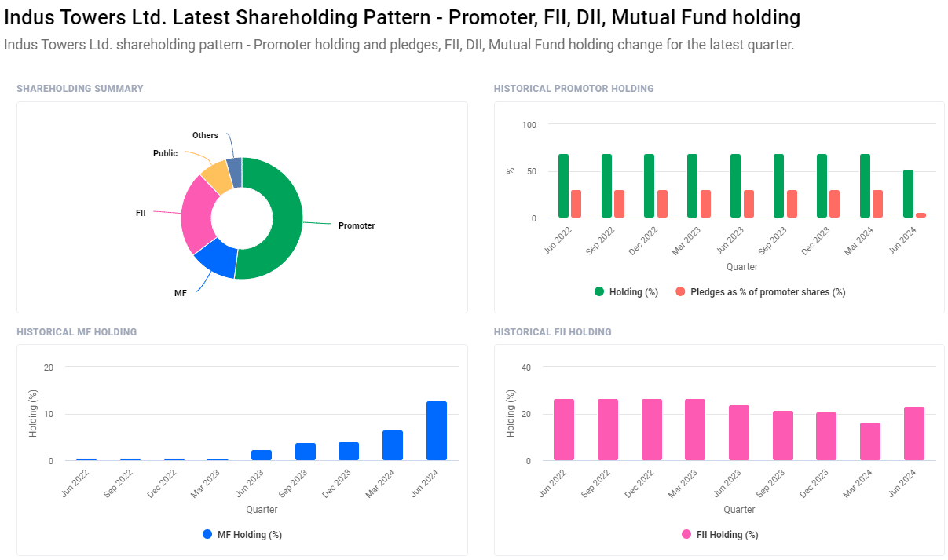Click the Quarter axis title in MF chart

(262, 510)
